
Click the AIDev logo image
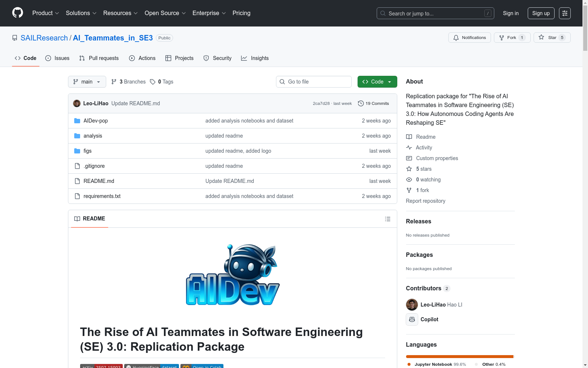(x=233, y=275)
